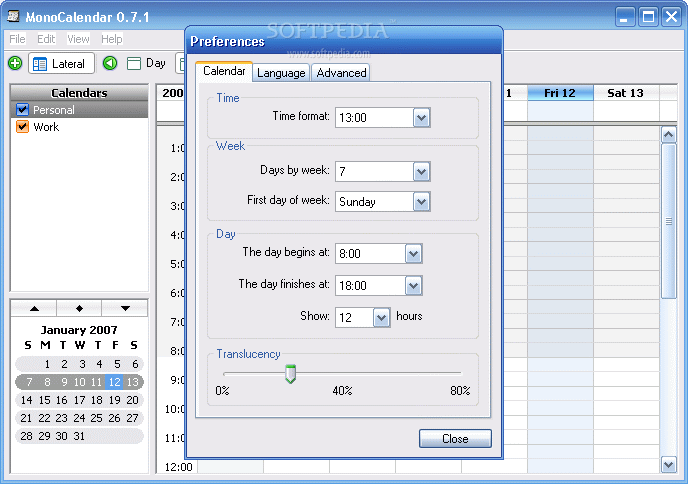Click the Calendars panel header

79,93
